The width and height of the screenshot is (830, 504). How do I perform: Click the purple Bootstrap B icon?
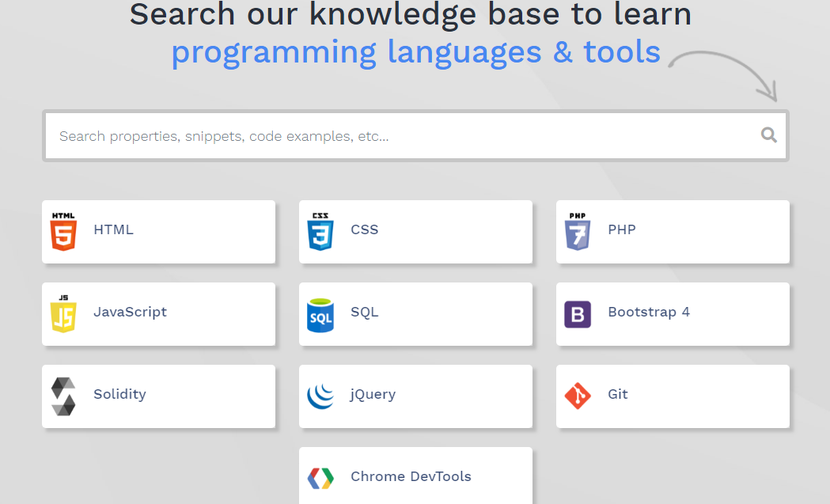[578, 314]
